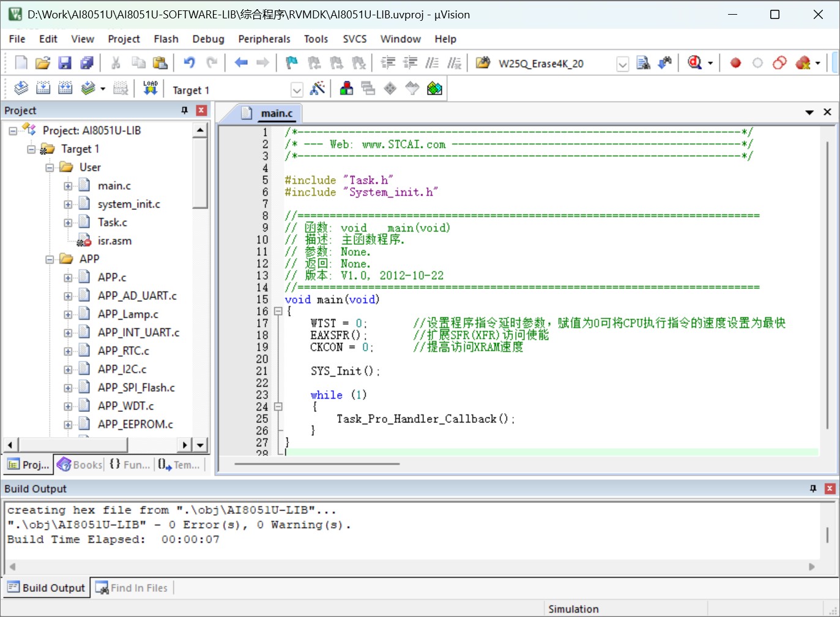Open the W25Q_Erase4K_20 search dropdown
This screenshot has height=617, width=840.
coord(622,64)
